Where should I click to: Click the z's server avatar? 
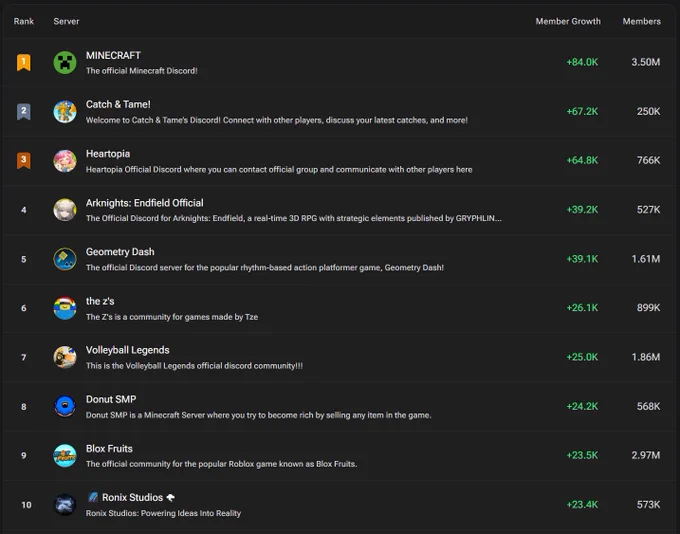tap(65, 308)
